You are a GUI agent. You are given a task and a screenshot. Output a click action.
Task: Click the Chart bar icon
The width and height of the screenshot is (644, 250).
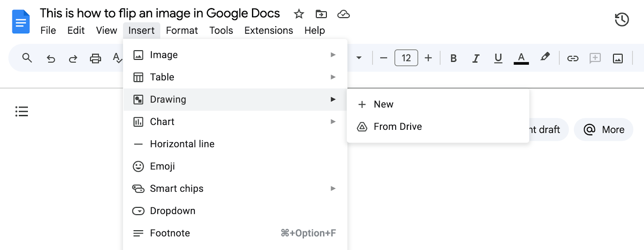point(138,122)
